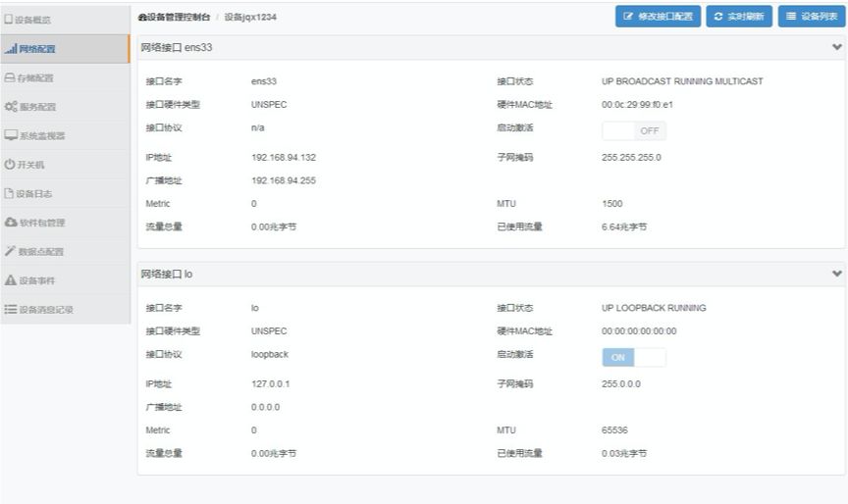Click MTU value 65536
Image resolution: width=848 pixels, height=504 pixels.
coord(614,430)
